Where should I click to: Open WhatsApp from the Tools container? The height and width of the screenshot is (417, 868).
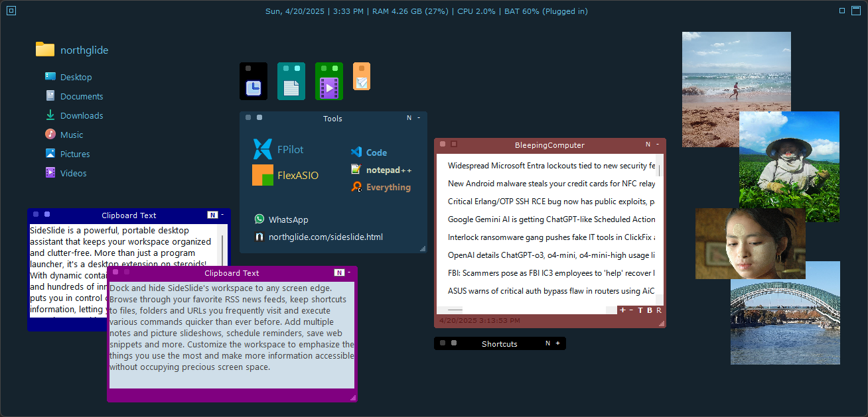281,219
